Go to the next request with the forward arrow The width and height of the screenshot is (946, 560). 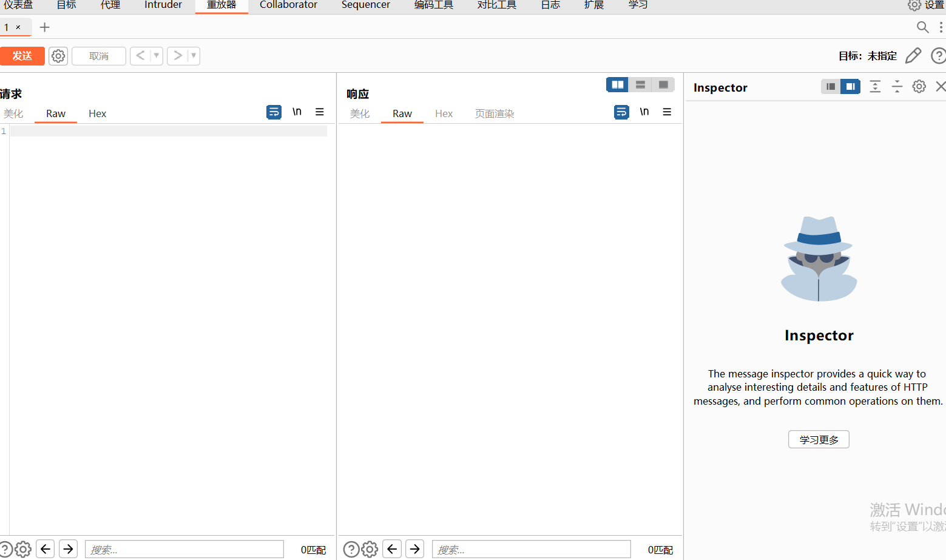tap(177, 56)
